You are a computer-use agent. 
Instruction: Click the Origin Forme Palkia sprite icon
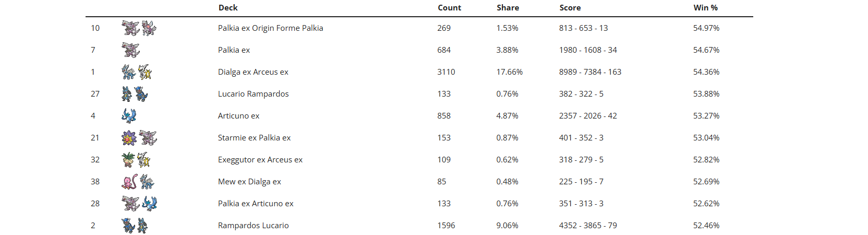pyautogui.click(x=149, y=28)
